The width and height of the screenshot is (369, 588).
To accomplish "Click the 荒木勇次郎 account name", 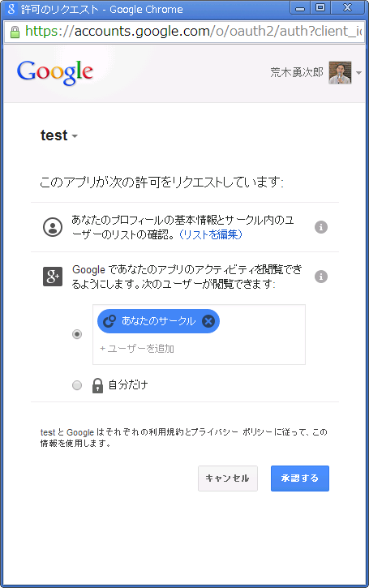I will tap(297, 72).
